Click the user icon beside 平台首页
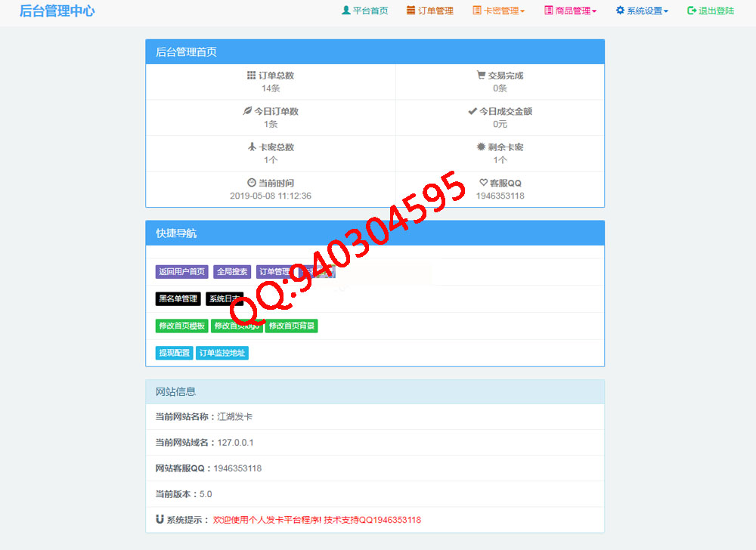 tap(346, 11)
